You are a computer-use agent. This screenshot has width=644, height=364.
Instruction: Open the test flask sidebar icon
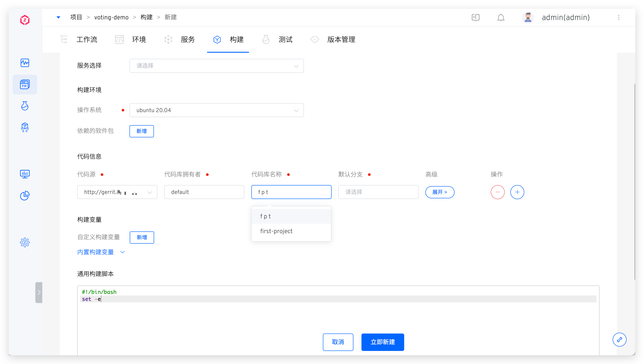25,106
